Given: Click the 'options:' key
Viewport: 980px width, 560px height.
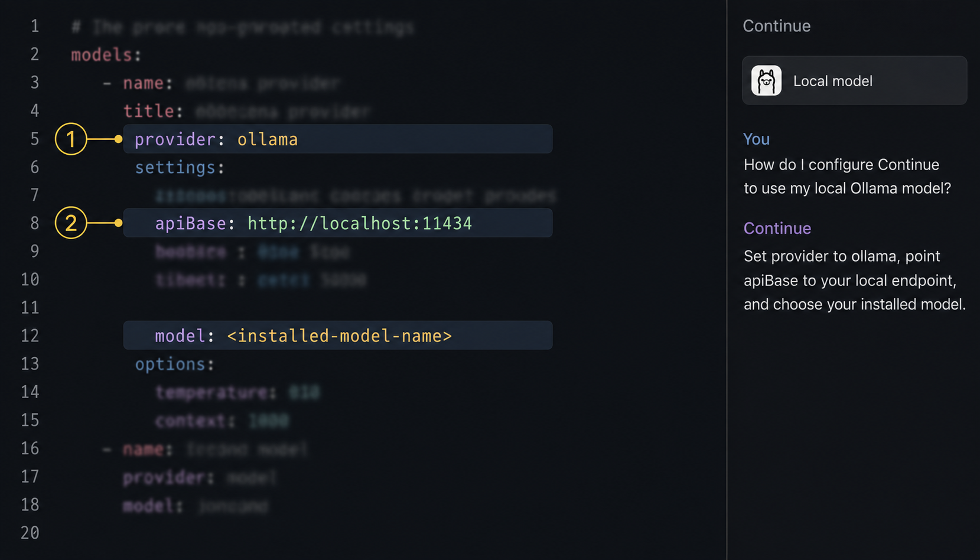Looking at the screenshot, I should tap(174, 364).
